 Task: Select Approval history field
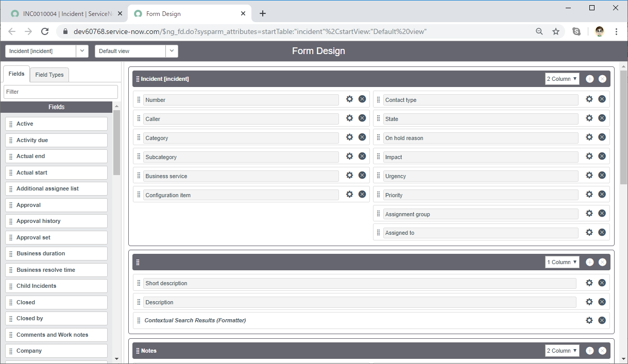pos(57,221)
